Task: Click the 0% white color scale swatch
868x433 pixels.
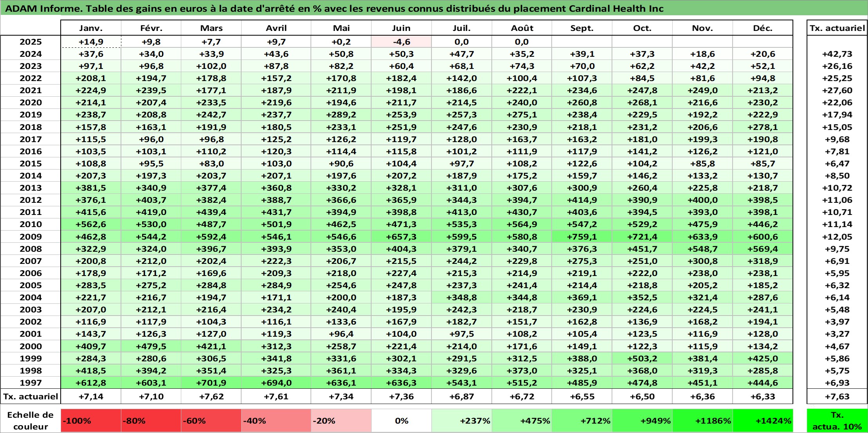Action: click(401, 421)
